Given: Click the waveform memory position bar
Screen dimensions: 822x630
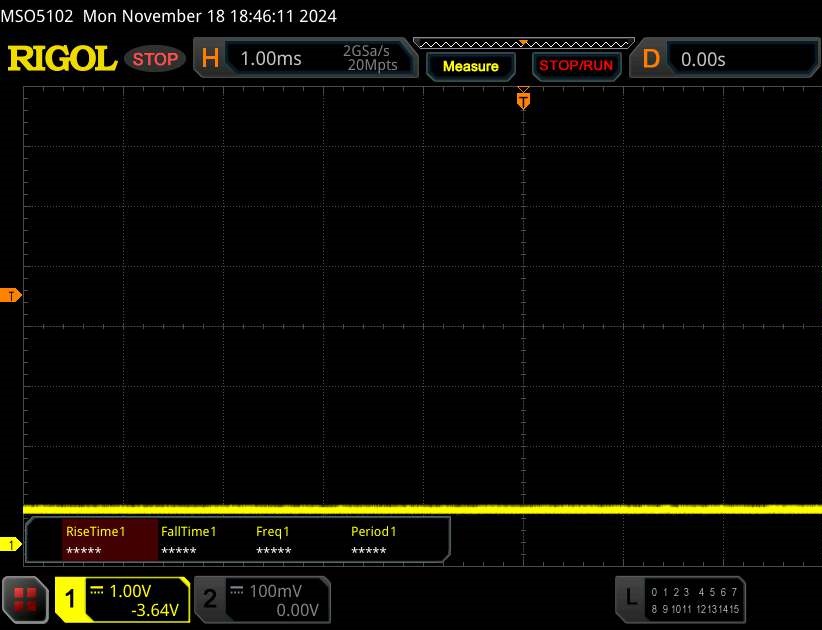Looking at the screenshot, I should (523, 43).
